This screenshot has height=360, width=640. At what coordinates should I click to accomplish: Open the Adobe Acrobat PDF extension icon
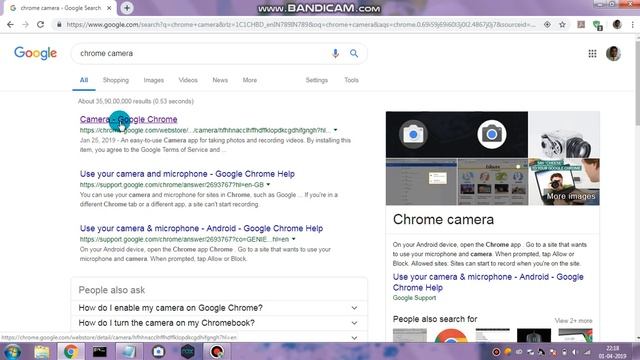click(581, 24)
